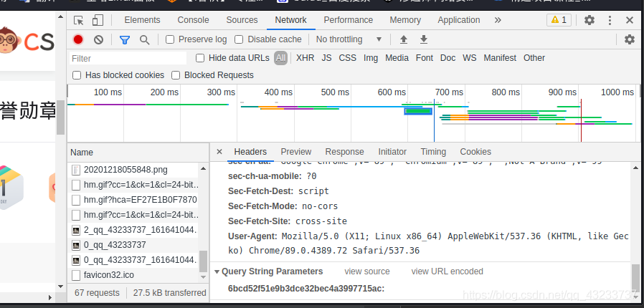Open network settings gear icon
Image resolution: width=644 pixels, height=308 pixels.
pos(629,39)
